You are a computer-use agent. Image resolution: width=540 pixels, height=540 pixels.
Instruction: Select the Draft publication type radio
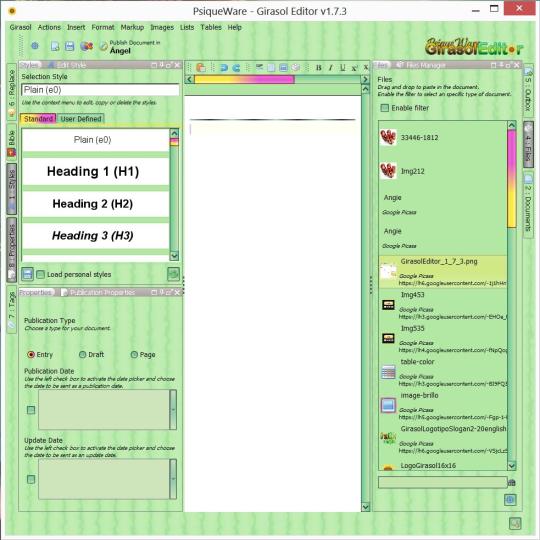[x=83, y=354]
